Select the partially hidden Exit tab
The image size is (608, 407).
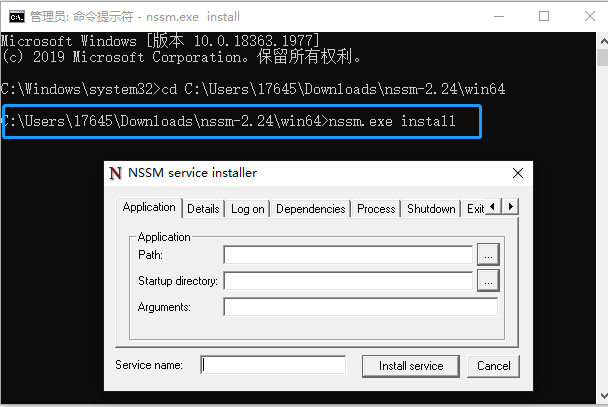pos(475,209)
